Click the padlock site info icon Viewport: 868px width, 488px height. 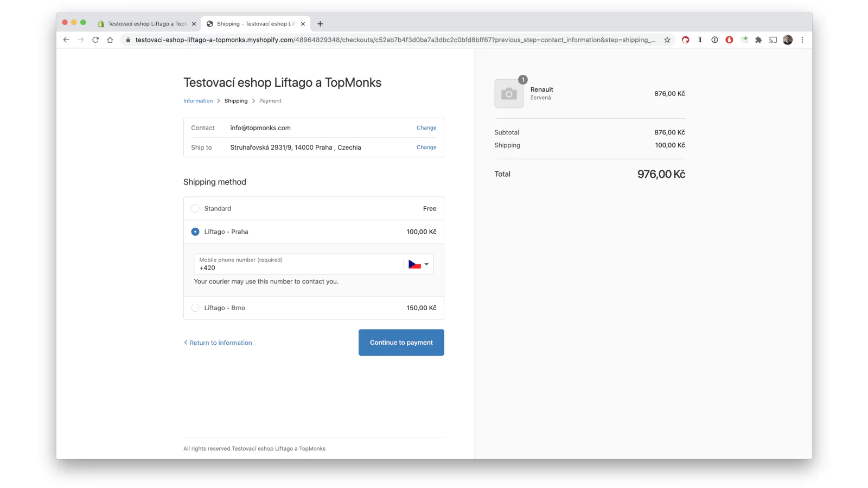coord(128,40)
